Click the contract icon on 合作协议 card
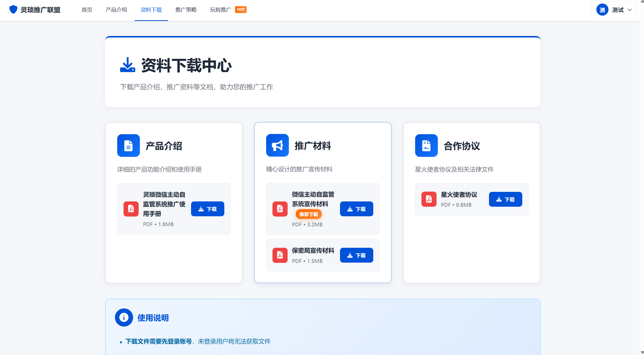The height and width of the screenshot is (355, 644). coord(426,146)
